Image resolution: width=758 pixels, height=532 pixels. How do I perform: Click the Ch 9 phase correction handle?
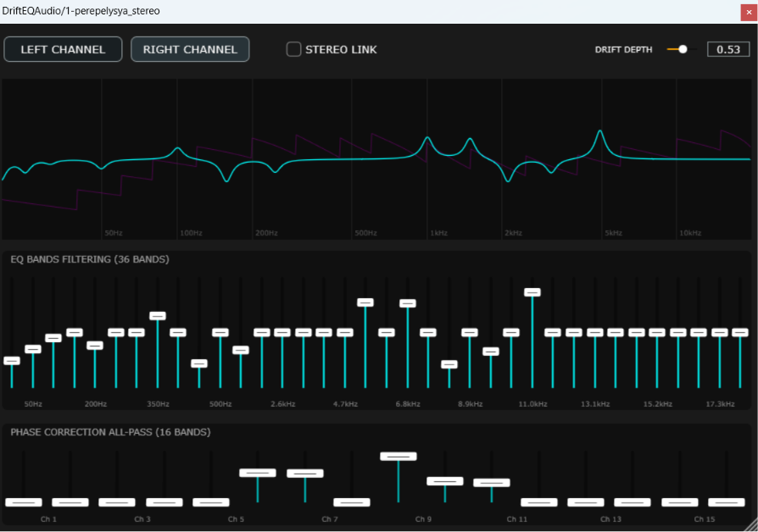coord(399,457)
